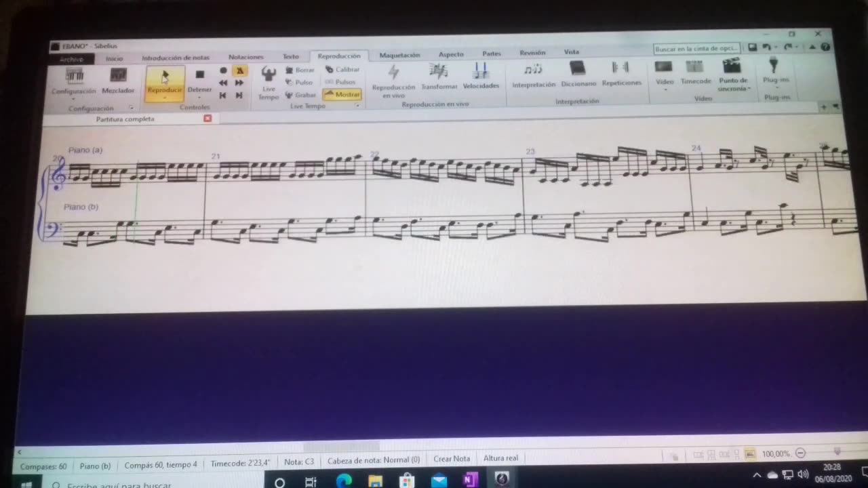Open the playback Diccionario
The image size is (868, 488).
click(578, 74)
